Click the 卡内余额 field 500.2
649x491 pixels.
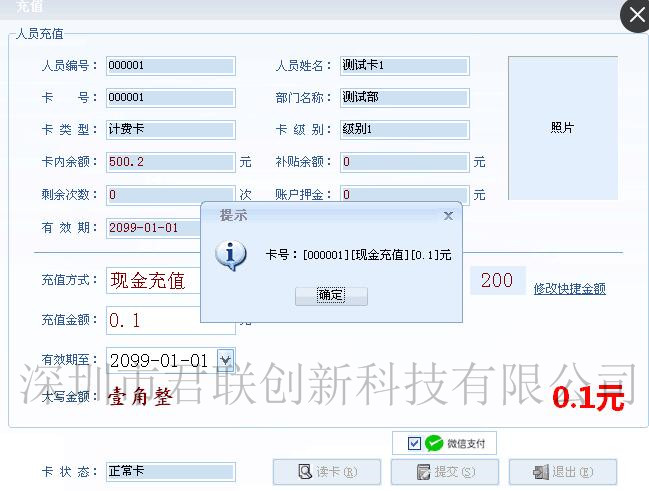click(x=171, y=162)
